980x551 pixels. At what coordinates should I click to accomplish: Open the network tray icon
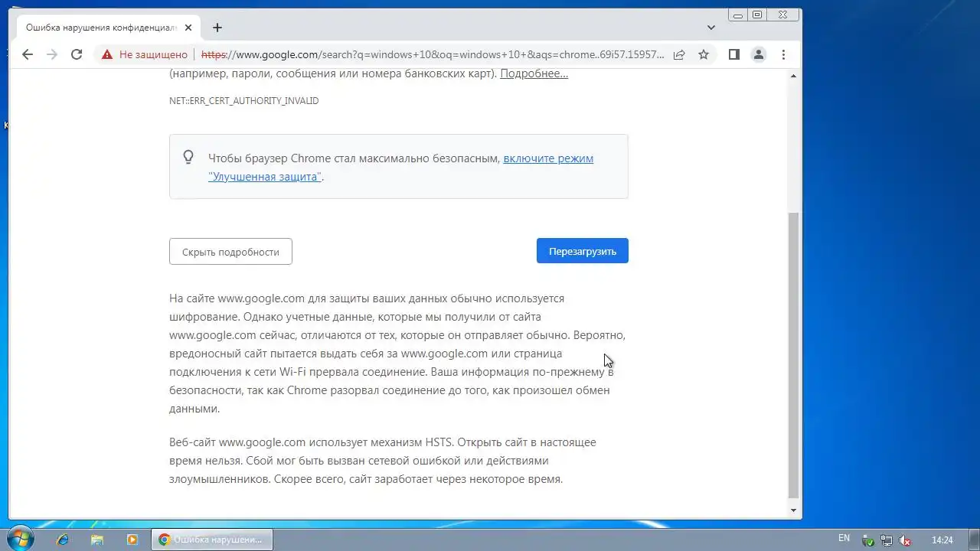click(x=887, y=540)
